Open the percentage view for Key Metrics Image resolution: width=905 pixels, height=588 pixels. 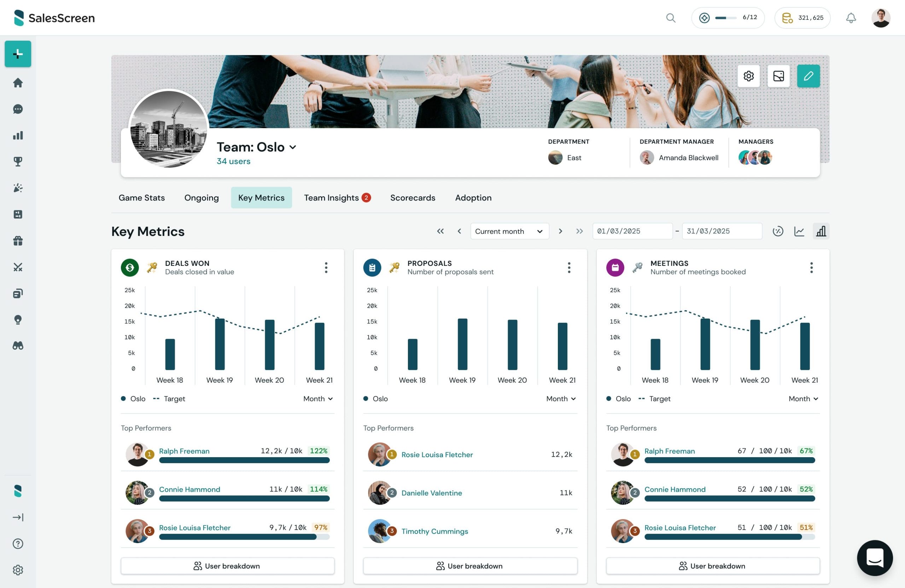(x=778, y=231)
